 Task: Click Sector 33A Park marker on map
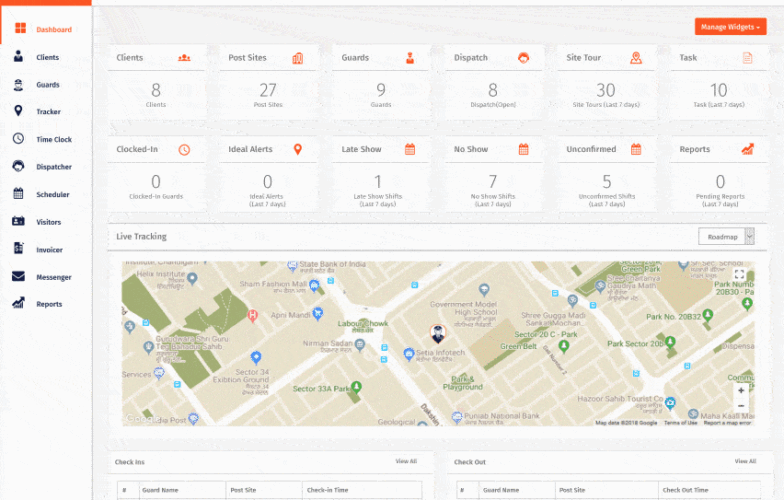(356, 386)
